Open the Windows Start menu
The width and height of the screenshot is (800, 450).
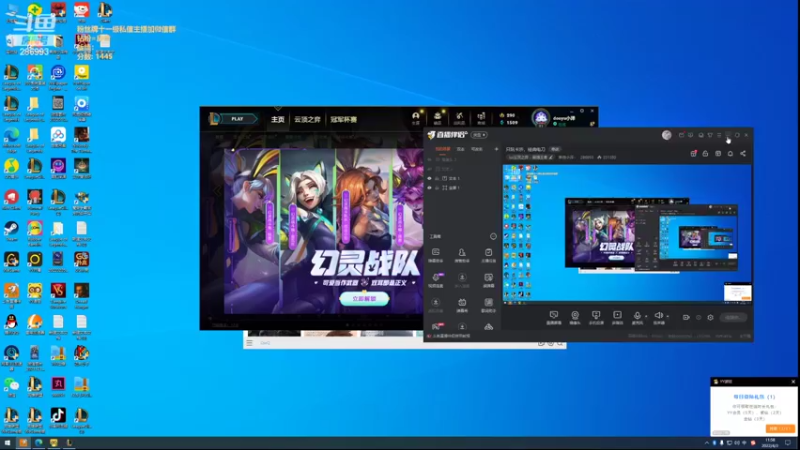click(7, 443)
